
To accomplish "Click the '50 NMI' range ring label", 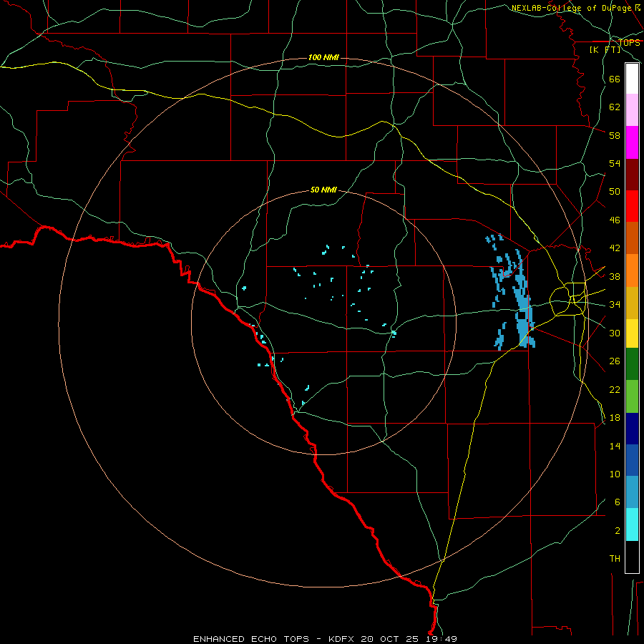I will (x=323, y=190).
